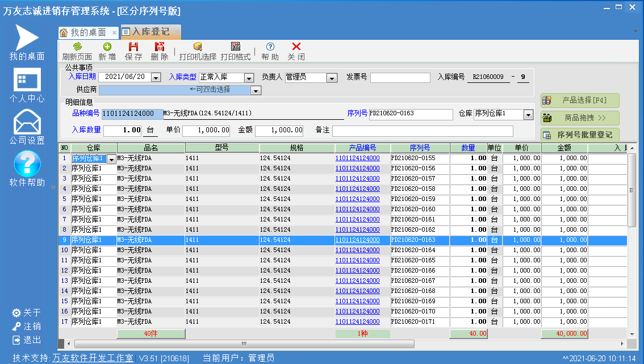Viewport: 644px width, 364px height.
Task: Click the 刷新页面 refresh toolbar icon
Action: point(77,47)
